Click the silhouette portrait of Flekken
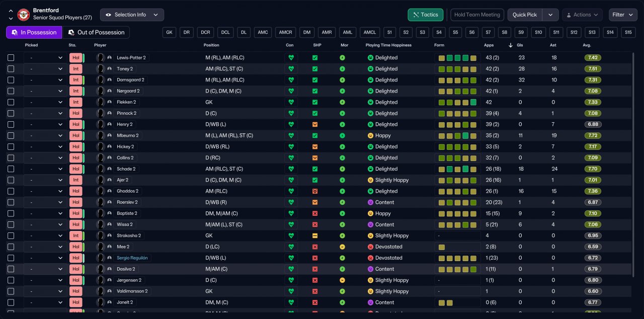The image size is (644, 319). [x=101, y=102]
